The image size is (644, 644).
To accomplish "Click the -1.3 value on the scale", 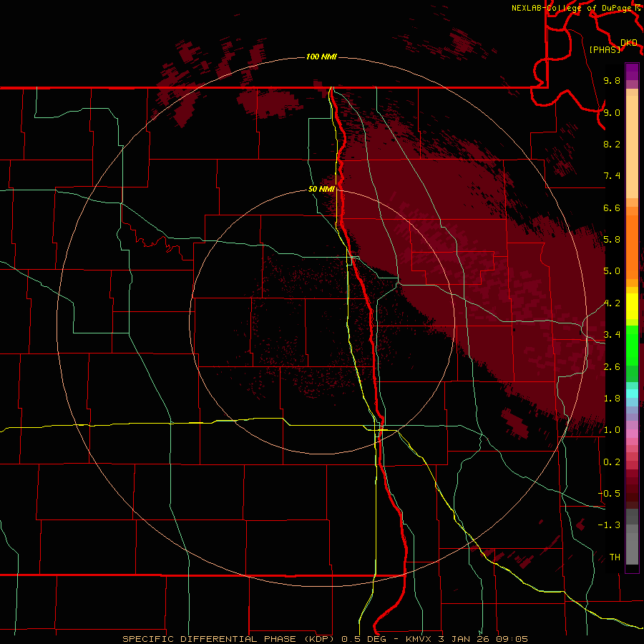I will (609, 525).
